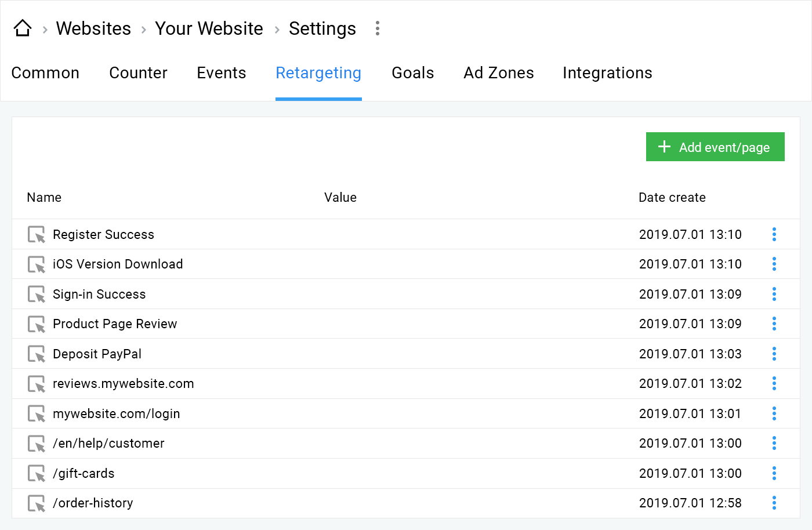812x530 pixels.
Task: Open the kebab menu beside the Settings breadcrumb
Action: pyautogui.click(x=377, y=28)
